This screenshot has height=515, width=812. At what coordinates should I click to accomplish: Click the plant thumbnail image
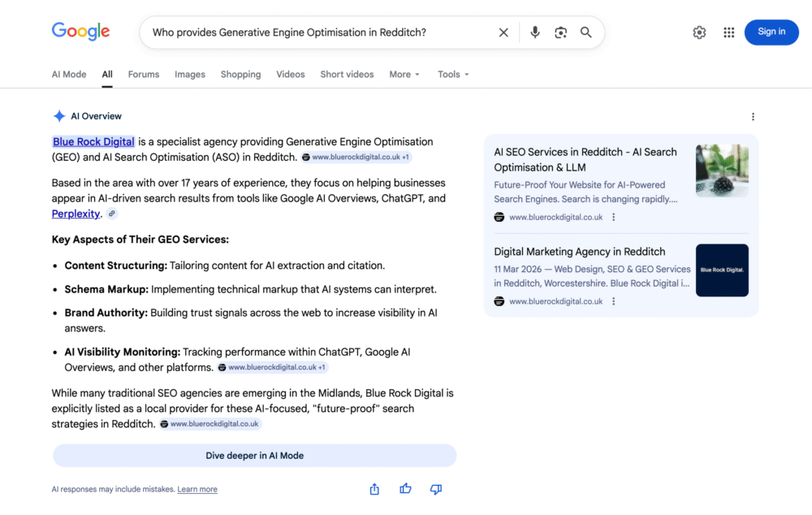pyautogui.click(x=722, y=171)
